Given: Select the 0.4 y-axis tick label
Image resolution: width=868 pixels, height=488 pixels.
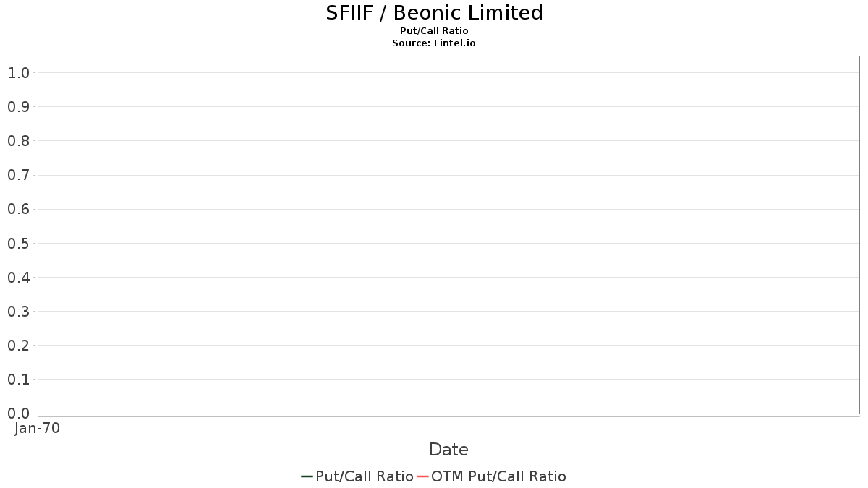Looking at the screenshot, I should tap(18, 278).
